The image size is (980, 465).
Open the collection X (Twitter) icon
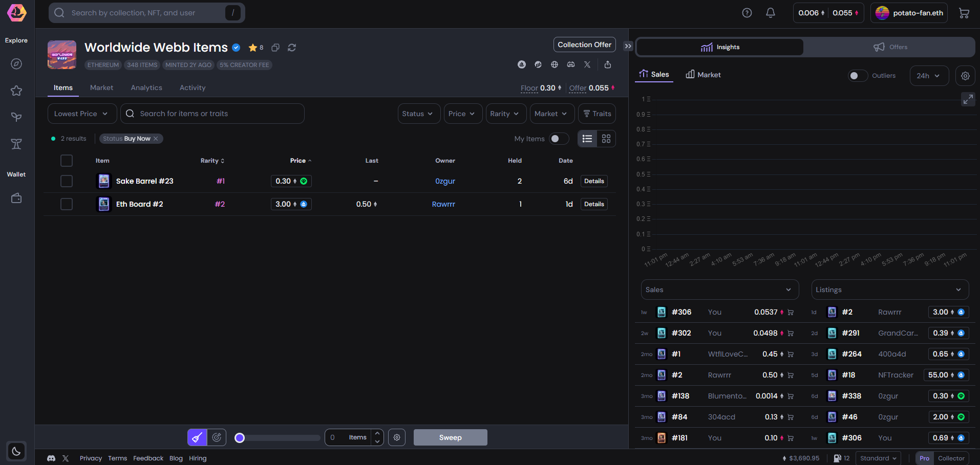pyautogui.click(x=587, y=64)
